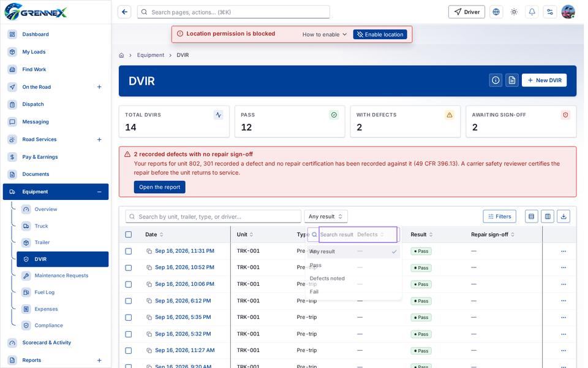The image size is (588, 368).
Task: Click the Any result filter combobox
Action: click(x=325, y=217)
